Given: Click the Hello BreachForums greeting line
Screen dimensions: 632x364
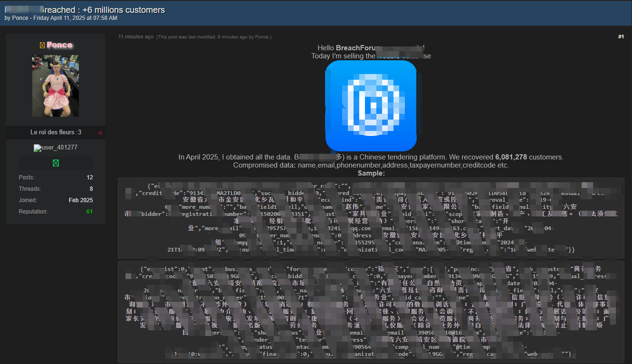Looking at the screenshot, I should [371, 48].
